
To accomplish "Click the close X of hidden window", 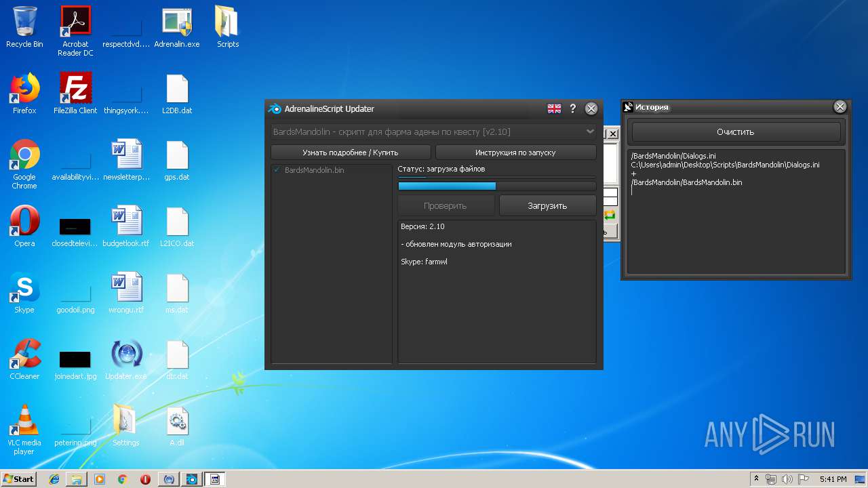I will coord(612,134).
